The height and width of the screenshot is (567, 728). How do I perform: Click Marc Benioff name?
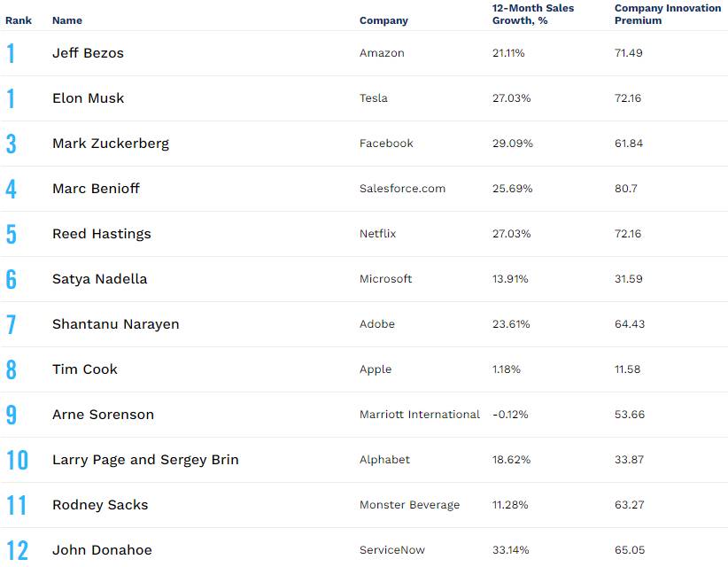tap(96, 189)
